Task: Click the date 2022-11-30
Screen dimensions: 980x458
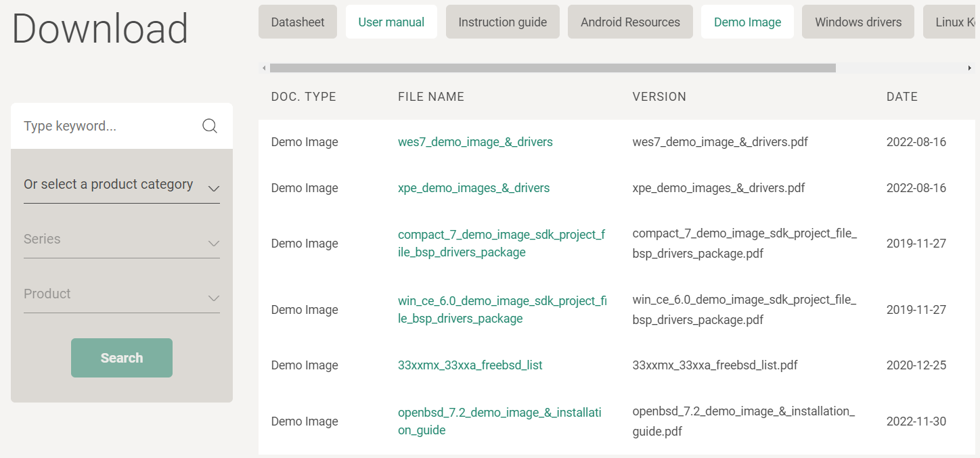Action: pos(916,421)
